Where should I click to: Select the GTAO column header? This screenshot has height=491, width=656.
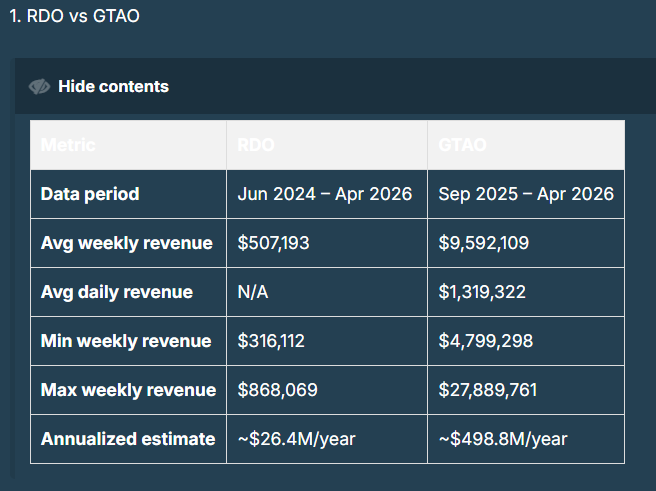(463, 145)
